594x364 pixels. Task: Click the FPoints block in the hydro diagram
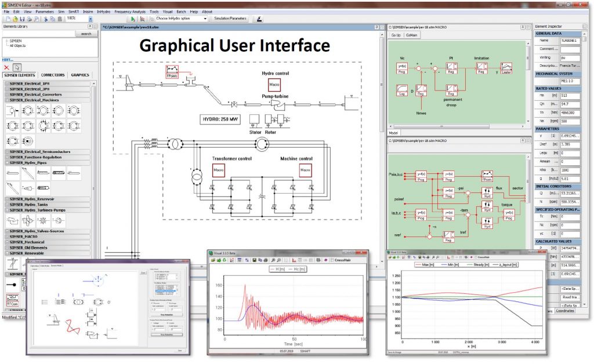(172, 71)
